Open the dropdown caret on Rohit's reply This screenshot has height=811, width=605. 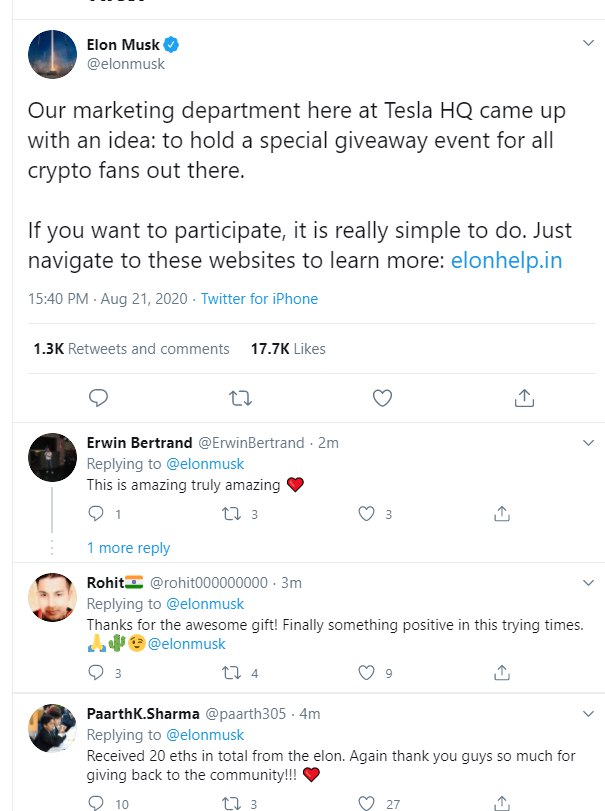pos(589,582)
